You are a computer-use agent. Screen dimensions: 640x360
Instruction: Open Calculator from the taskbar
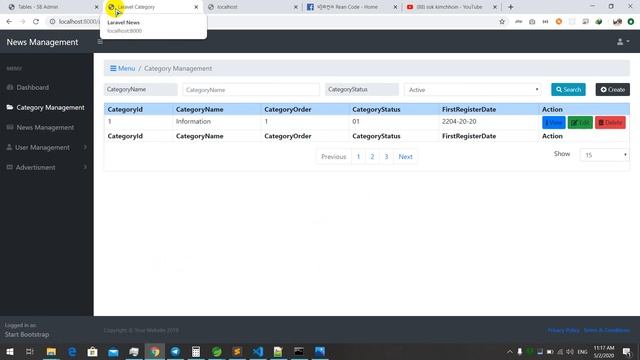pyautogui.click(x=196, y=351)
